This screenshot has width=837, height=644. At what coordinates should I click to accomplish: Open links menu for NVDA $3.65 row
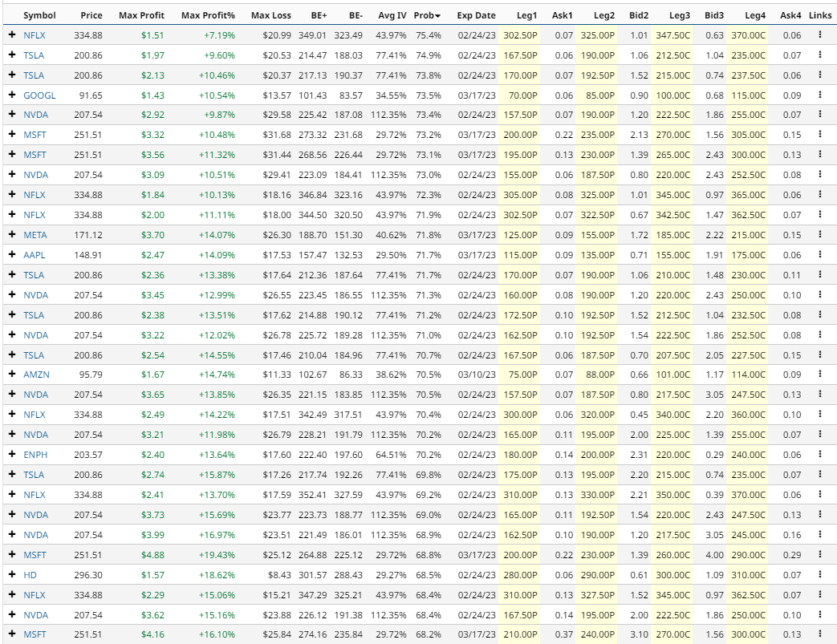(x=820, y=395)
